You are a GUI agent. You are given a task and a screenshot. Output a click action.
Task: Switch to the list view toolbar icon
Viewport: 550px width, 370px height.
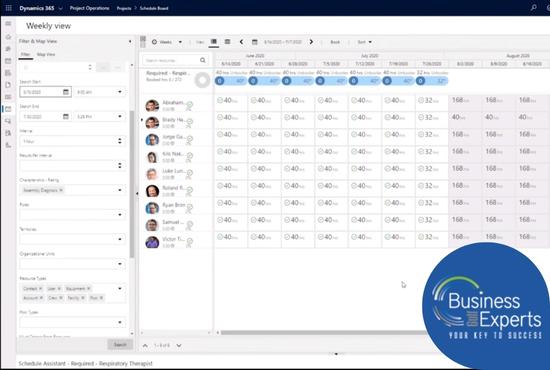click(x=213, y=42)
